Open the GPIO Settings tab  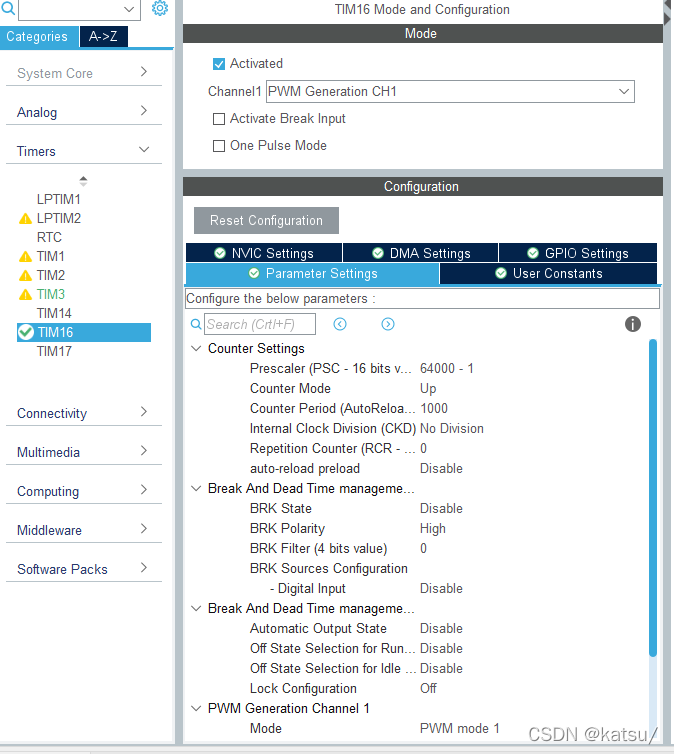coord(578,253)
